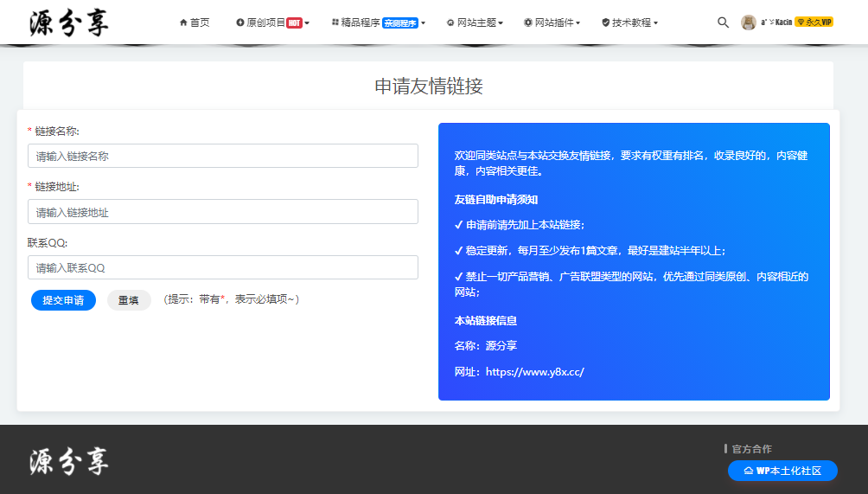Open the 技术教程 menu

click(x=631, y=22)
